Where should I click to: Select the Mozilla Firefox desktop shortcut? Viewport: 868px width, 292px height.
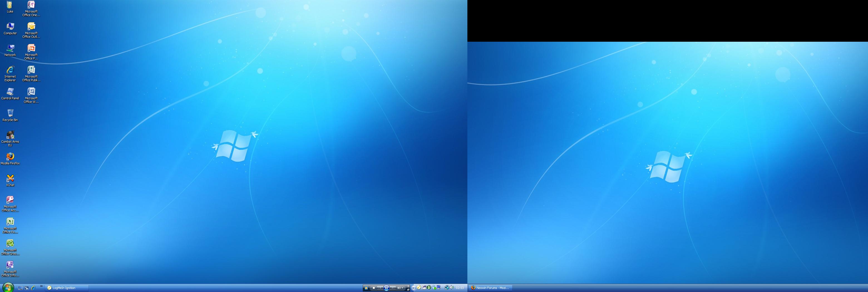10,159
